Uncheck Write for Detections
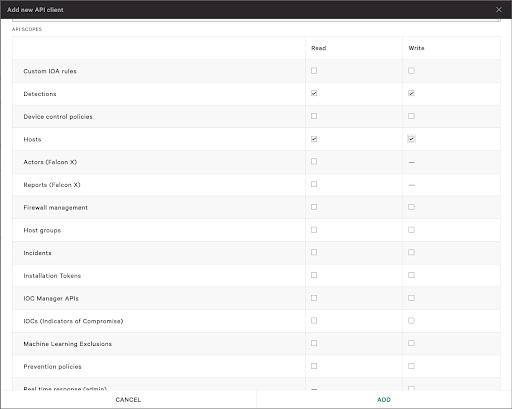Screen dimensions: 512x409 click(x=411, y=93)
